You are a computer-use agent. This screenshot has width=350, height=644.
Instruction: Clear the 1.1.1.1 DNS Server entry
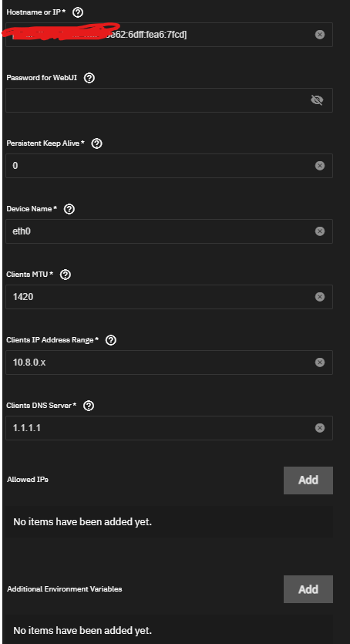click(320, 428)
